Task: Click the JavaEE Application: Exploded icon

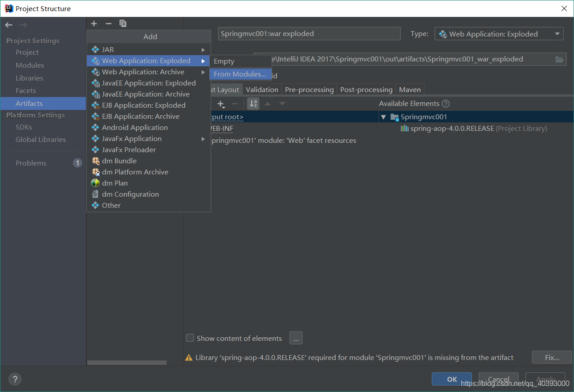Action: click(x=95, y=83)
